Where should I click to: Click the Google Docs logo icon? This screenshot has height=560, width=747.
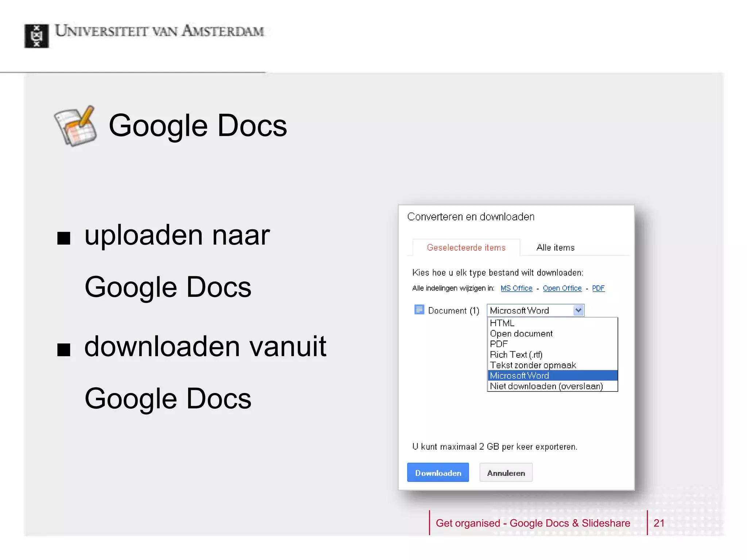[76, 126]
